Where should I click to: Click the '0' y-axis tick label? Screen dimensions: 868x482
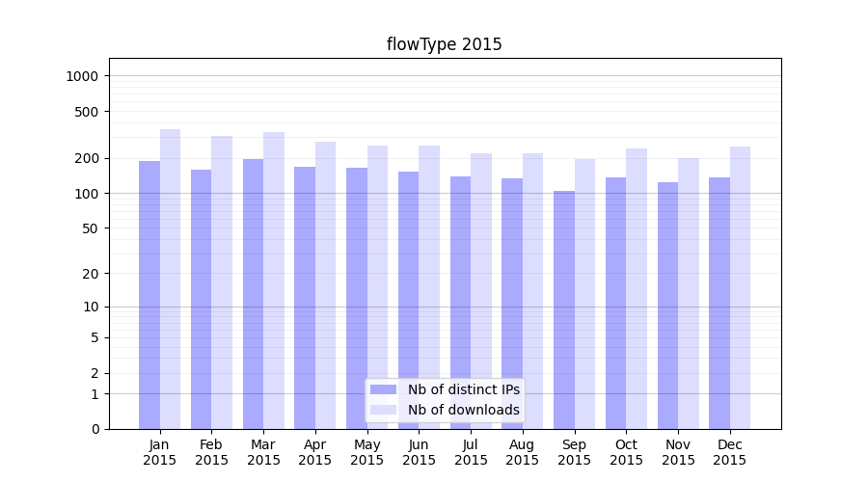(95, 429)
